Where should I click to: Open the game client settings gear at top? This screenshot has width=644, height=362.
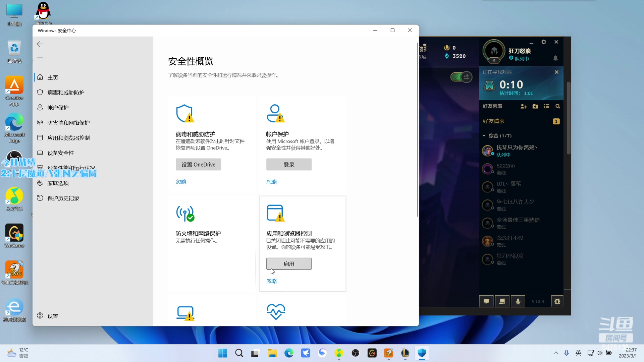click(x=544, y=42)
